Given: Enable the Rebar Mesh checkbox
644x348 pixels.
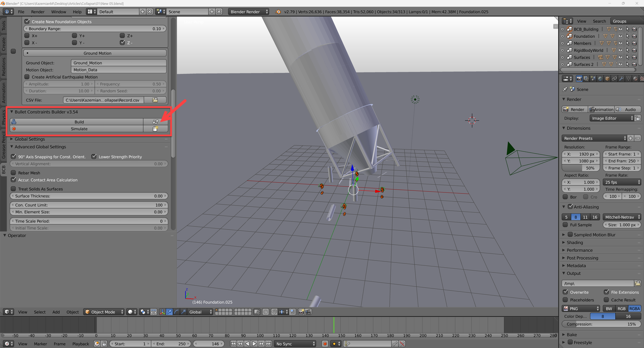Looking at the screenshot, I should [x=13, y=173].
